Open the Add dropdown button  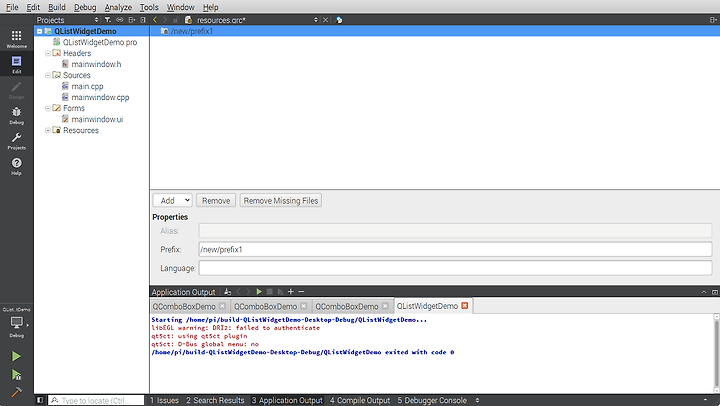tap(172, 201)
